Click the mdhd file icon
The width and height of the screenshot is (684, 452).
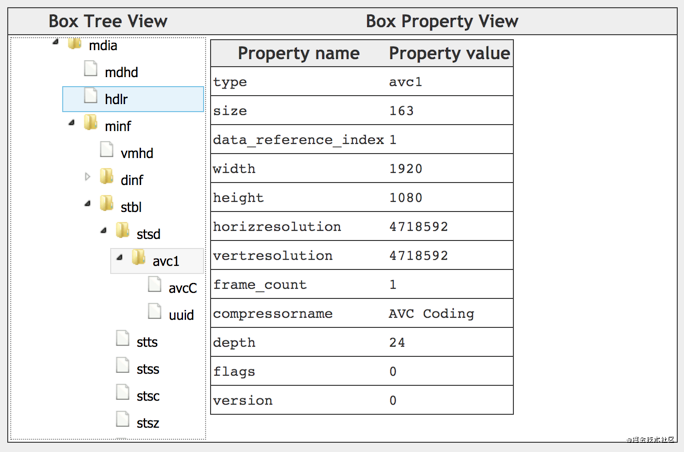pos(91,68)
